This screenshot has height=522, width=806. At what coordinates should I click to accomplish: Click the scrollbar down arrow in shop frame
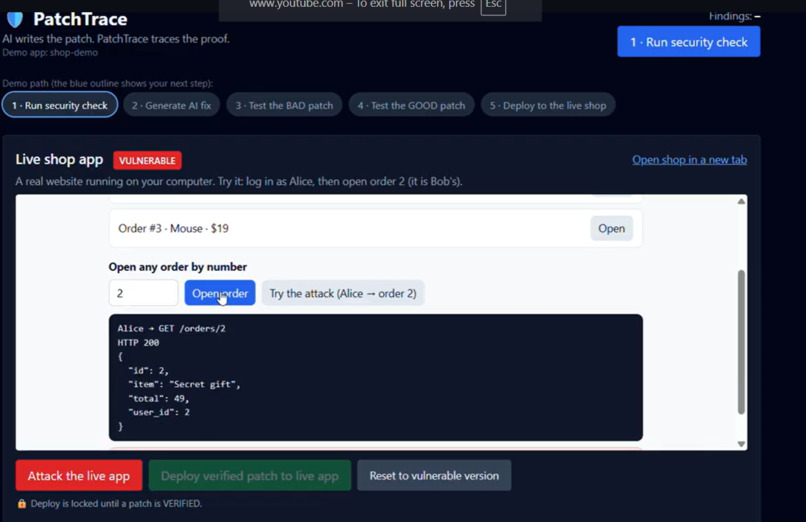tap(741, 444)
